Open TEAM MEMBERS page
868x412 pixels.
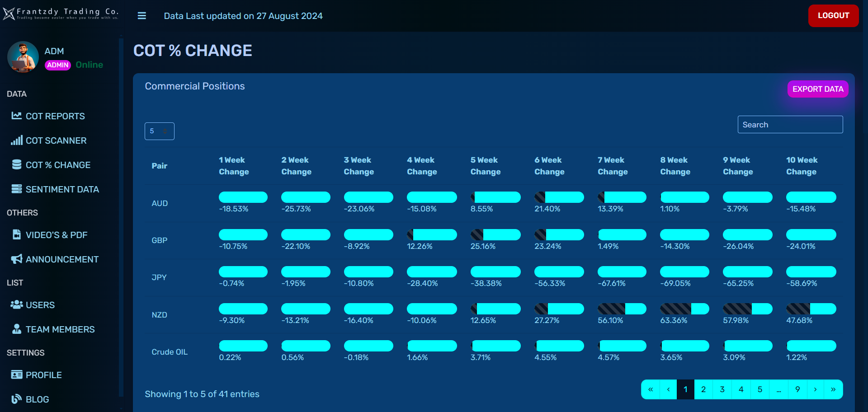pyautogui.click(x=60, y=329)
